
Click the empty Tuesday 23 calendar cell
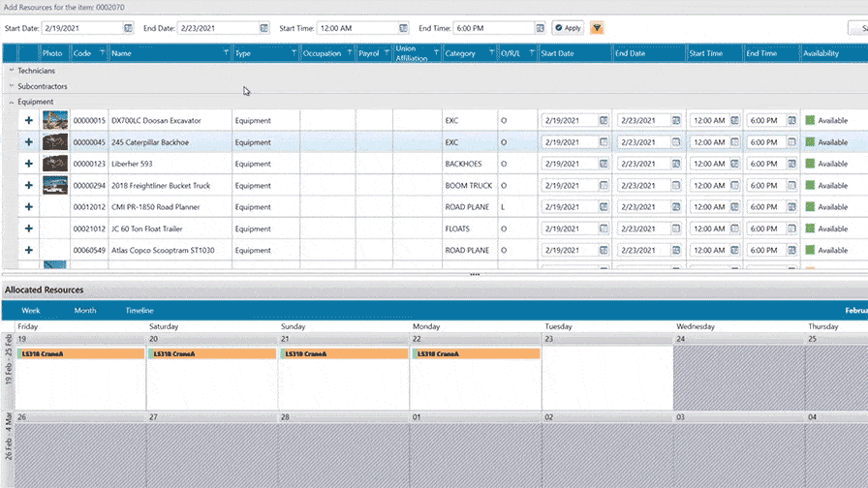[x=607, y=378]
